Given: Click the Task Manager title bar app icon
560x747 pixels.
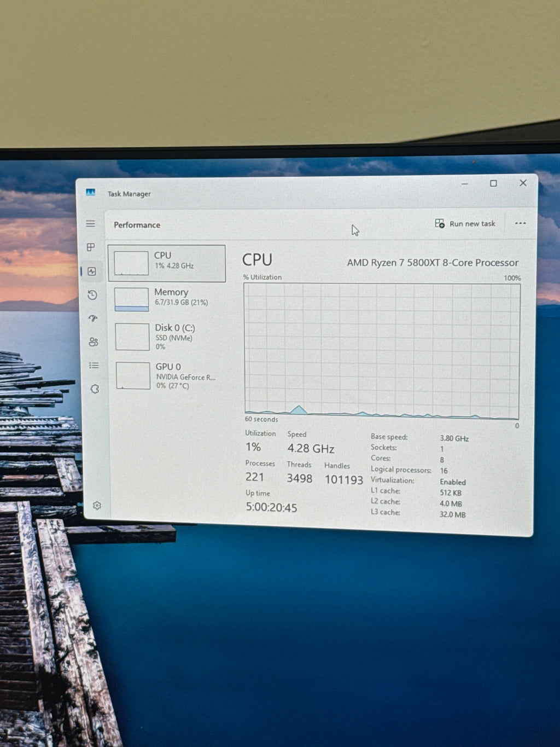Looking at the screenshot, I should point(90,192).
